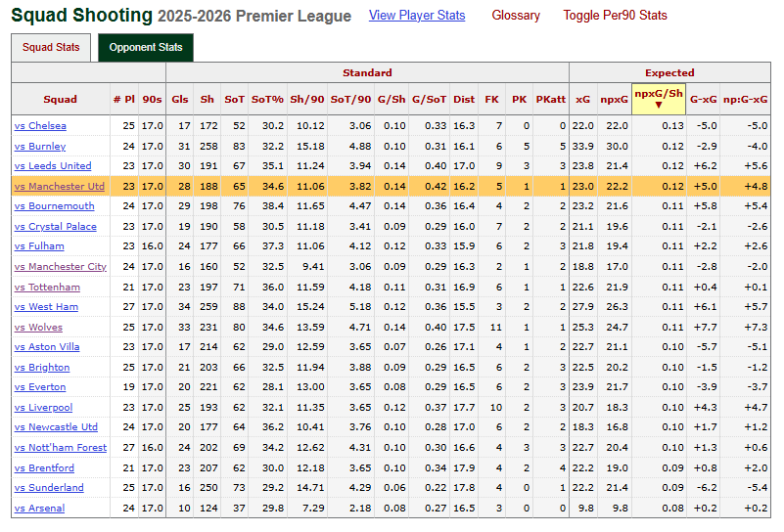Sort by the PKatt column header
This screenshot has height=532, width=784.
pyautogui.click(x=551, y=99)
